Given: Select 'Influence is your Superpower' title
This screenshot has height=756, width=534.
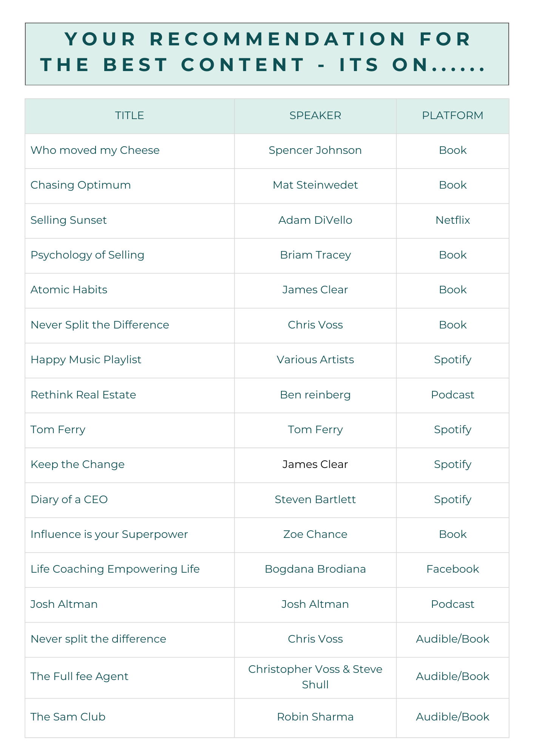Looking at the screenshot, I should (109, 534).
